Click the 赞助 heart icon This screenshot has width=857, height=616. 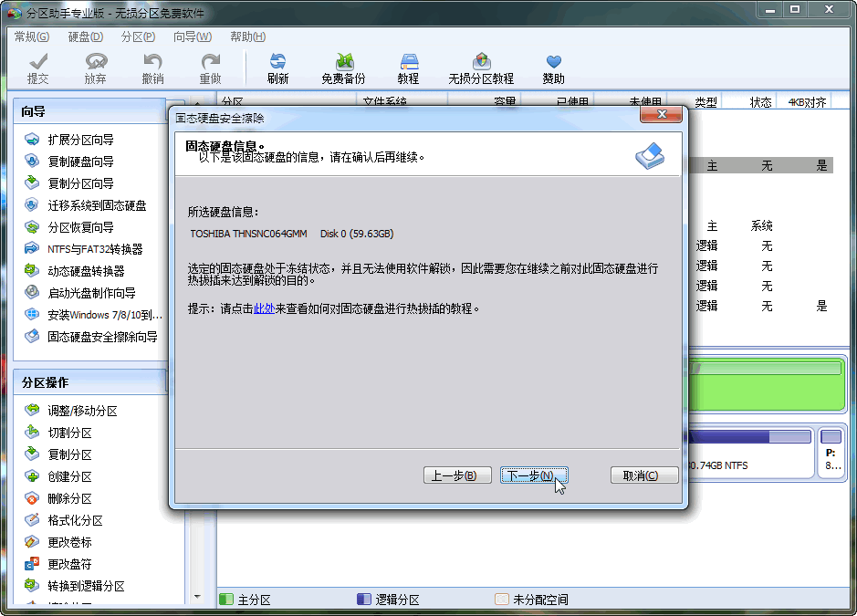coord(553,68)
